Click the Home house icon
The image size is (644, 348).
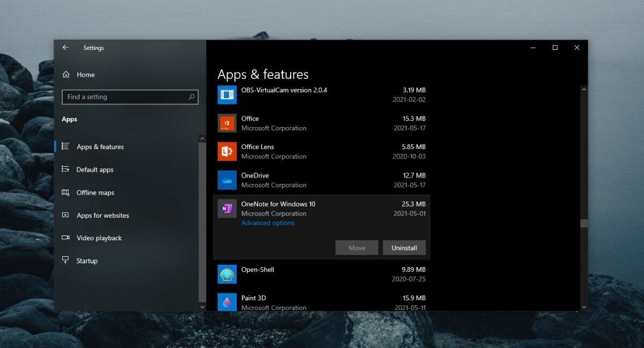click(65, 75)
